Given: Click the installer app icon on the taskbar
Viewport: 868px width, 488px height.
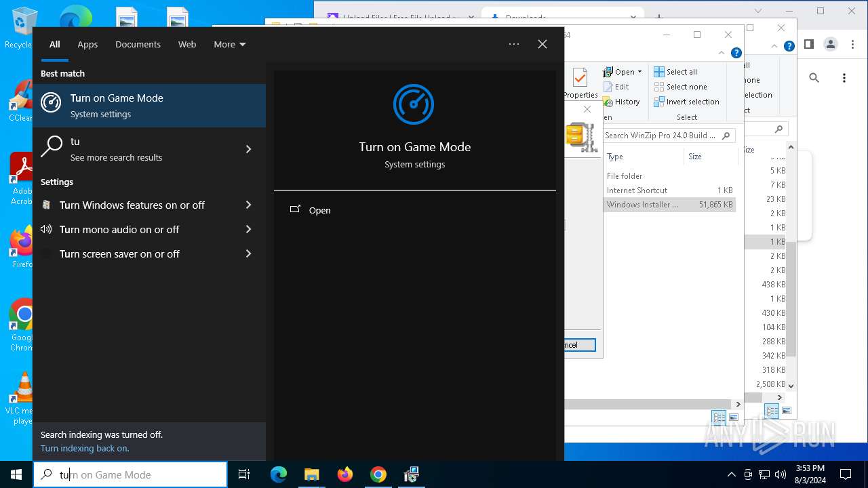Looking at the screenshot, I should pyautogui.click(x=412, y=474).
